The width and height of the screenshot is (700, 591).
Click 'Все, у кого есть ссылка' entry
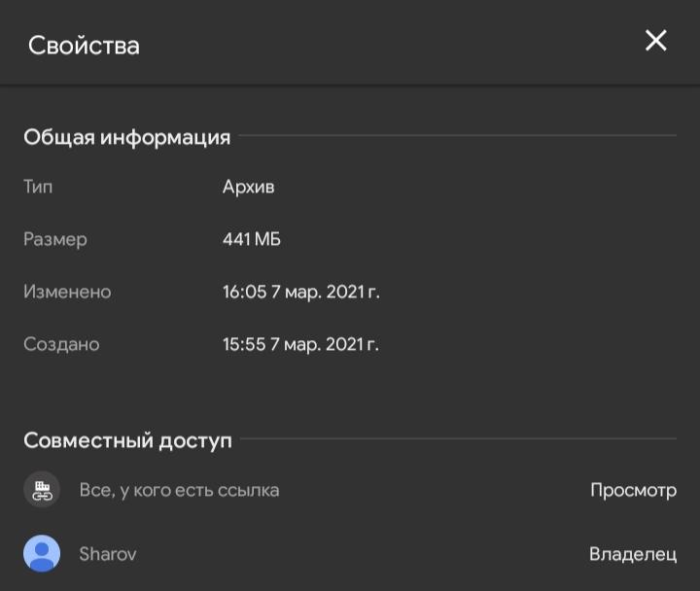[179, 490]
